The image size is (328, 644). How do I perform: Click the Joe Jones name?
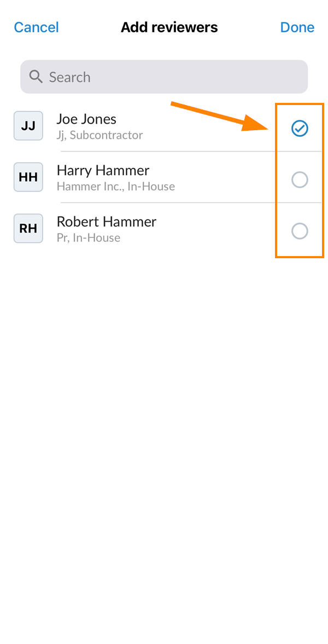coord(86,119)
